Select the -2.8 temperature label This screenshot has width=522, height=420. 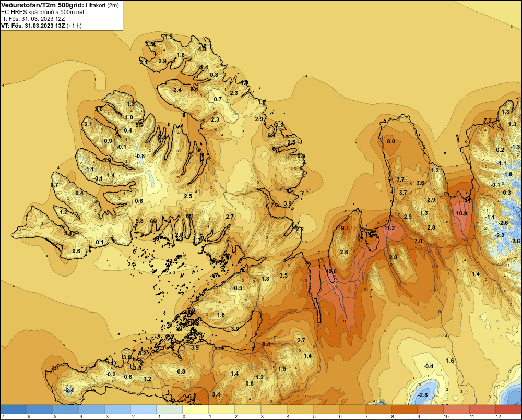[422, 395]
